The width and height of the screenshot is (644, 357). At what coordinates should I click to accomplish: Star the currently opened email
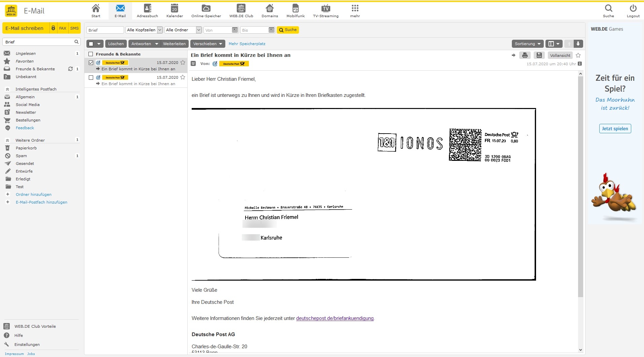coord(578,55)
